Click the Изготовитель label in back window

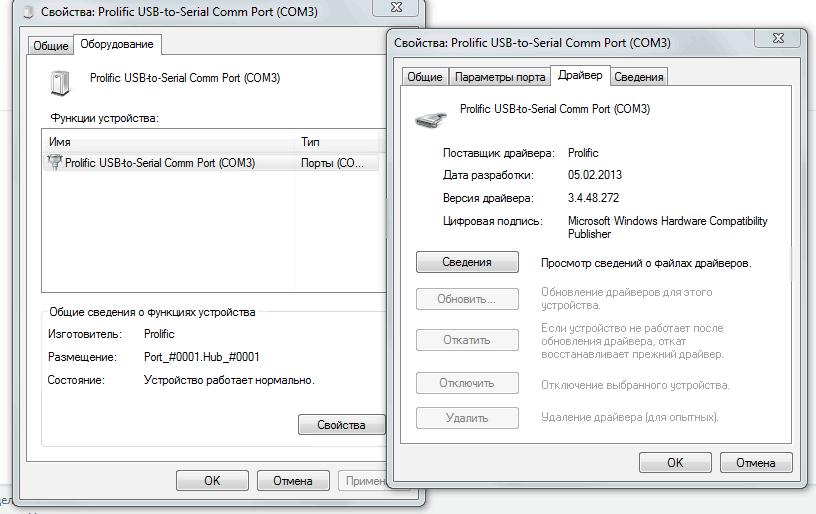85,334
